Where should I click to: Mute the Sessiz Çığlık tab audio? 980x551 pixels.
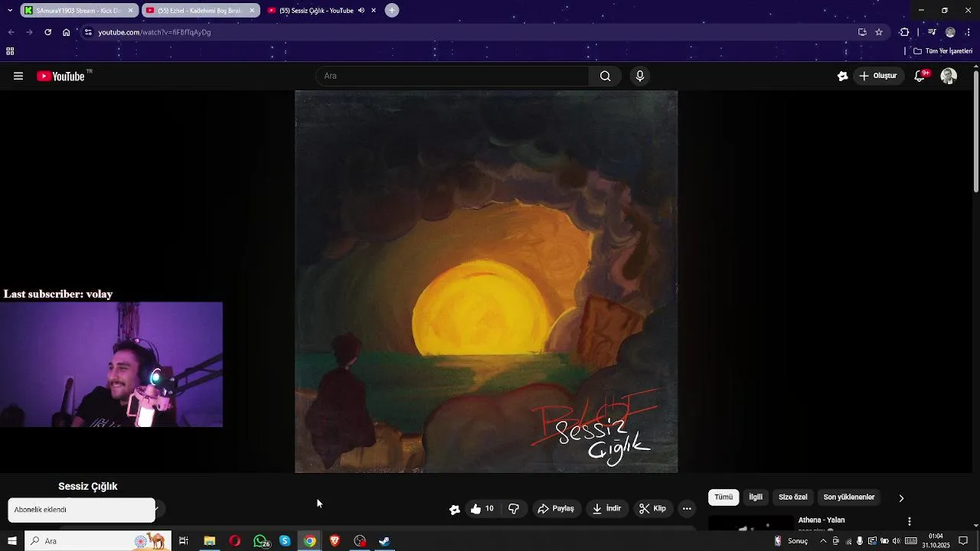(x=361, y=11)
